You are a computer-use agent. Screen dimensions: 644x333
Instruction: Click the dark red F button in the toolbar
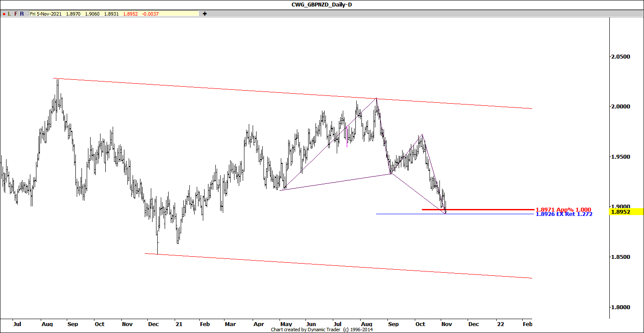[16, 14]
